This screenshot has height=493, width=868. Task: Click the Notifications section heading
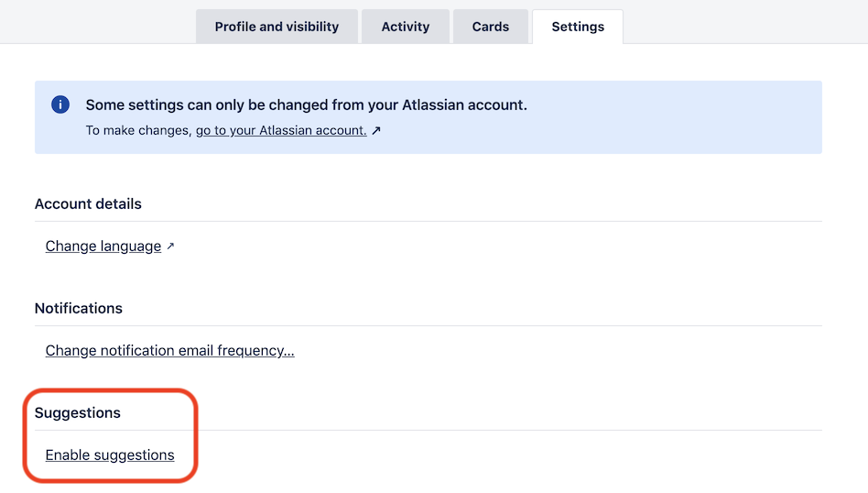pyautogui.click(x=79, y=309)
